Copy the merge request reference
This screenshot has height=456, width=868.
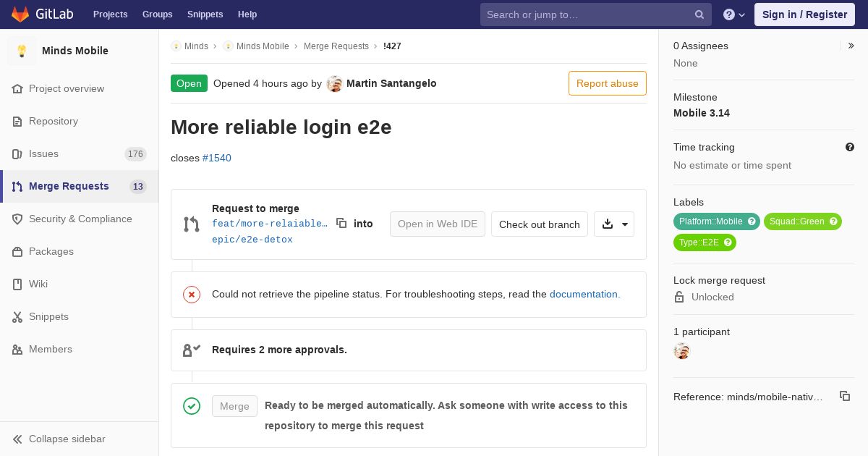pos(845,396)
